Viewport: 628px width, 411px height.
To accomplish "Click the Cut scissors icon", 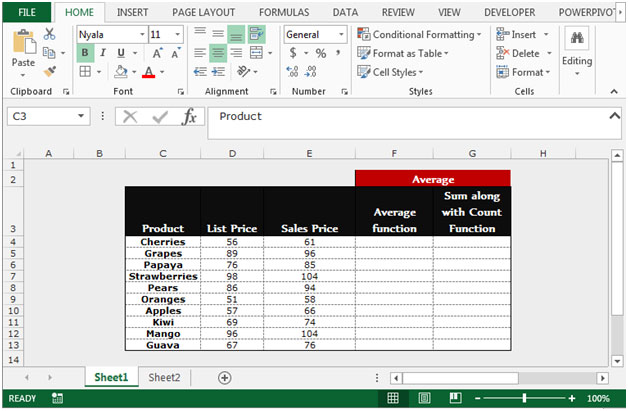I will pos(49,34).
